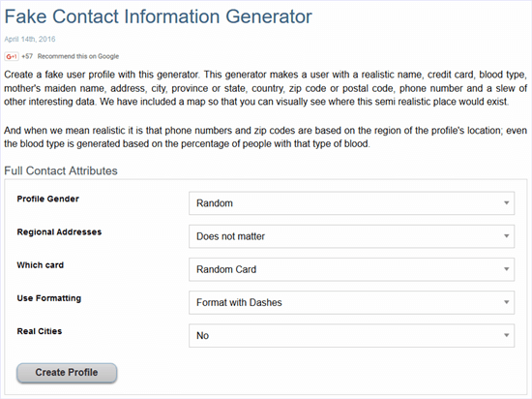The width and height of the screenshot is (532, 399).
Task: Click the 'Profile Gender' label
Action: (x=47, y=199)
